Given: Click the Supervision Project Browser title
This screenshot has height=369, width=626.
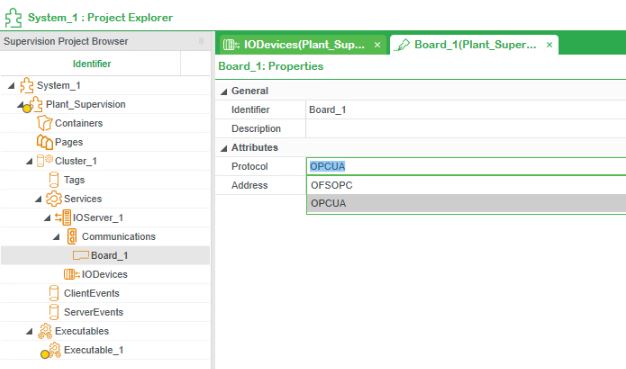Looking at the screenshot, I should tap(66, 41).
